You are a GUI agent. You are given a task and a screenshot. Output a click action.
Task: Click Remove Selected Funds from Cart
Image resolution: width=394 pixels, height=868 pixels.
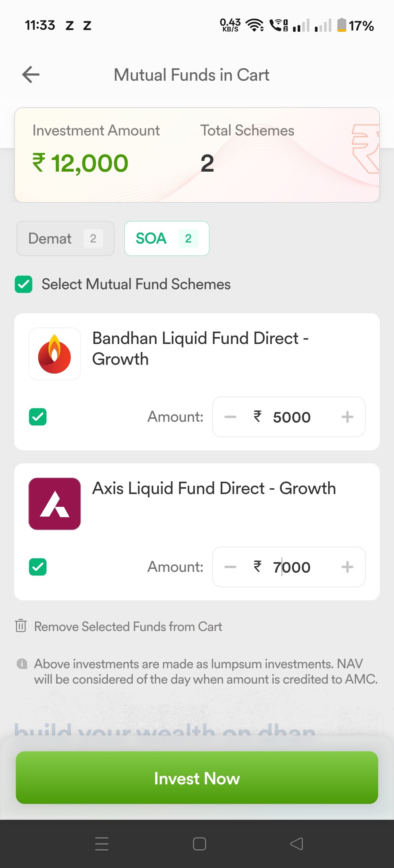pos(128,627)
